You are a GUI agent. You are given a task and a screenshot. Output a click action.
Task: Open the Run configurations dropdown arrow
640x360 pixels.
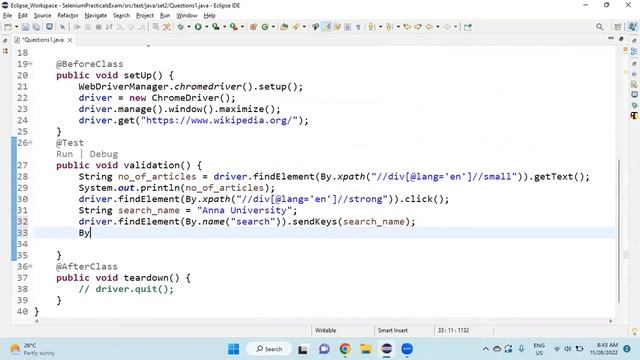[x=207, y=27]
